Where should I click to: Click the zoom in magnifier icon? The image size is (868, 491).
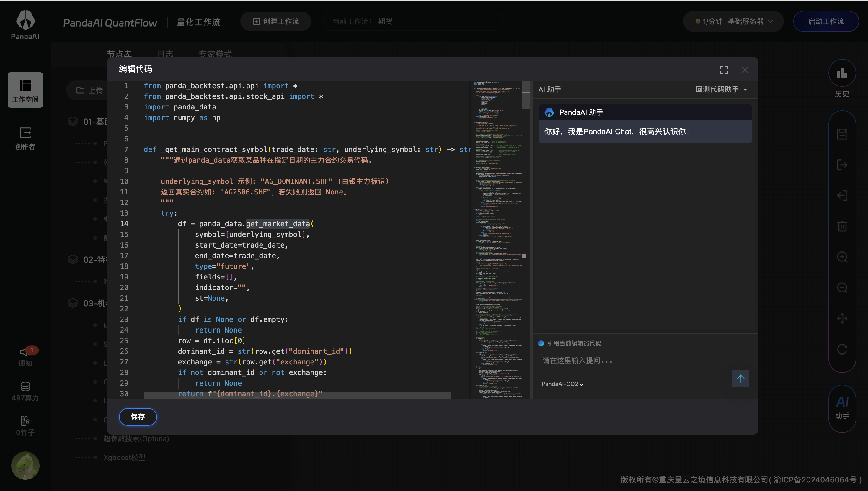coord(842,257)
